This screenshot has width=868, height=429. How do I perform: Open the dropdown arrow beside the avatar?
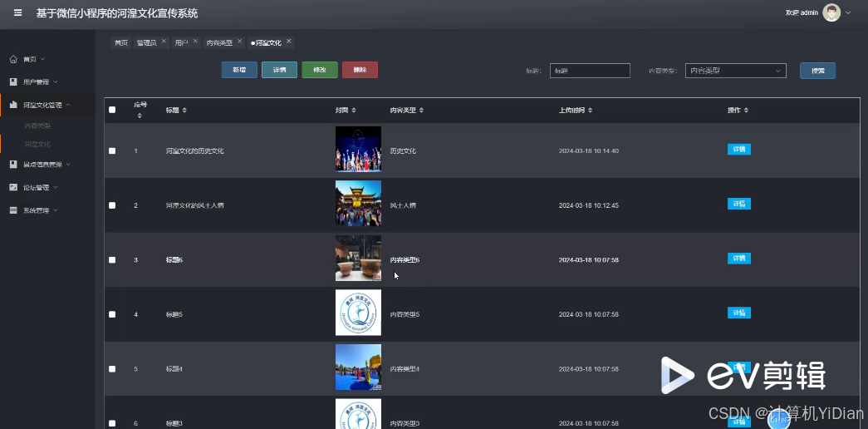[x=848, y=12]
